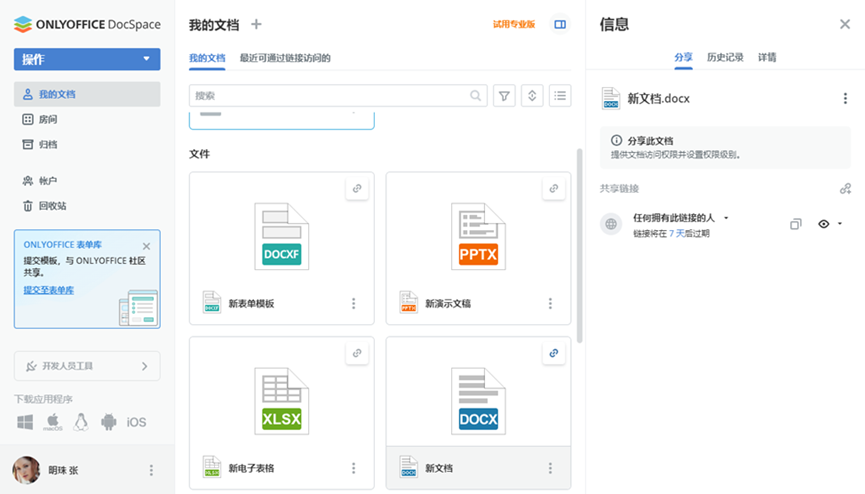865x494 pixels.
Task: Copy the shared link
Action: [x=795, y=224]
